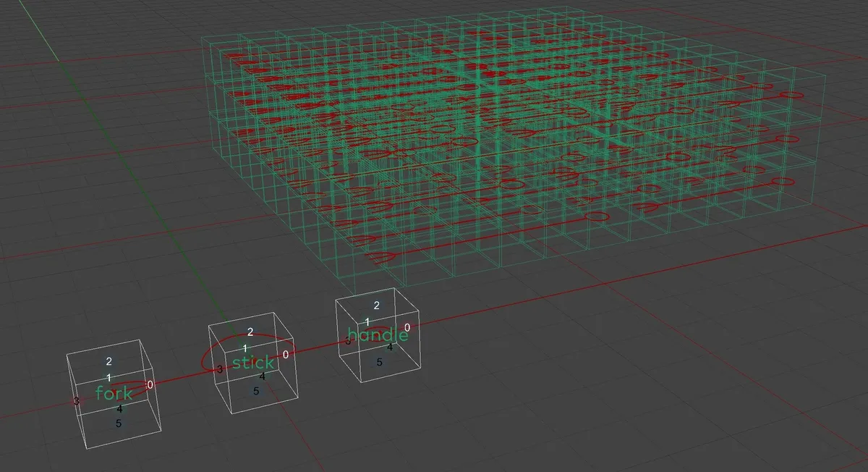This screenshot has height=472, width=868.
Task: Click face connector 4 on the handle cube
Action: pyautogui.click(x=391, y=345)
